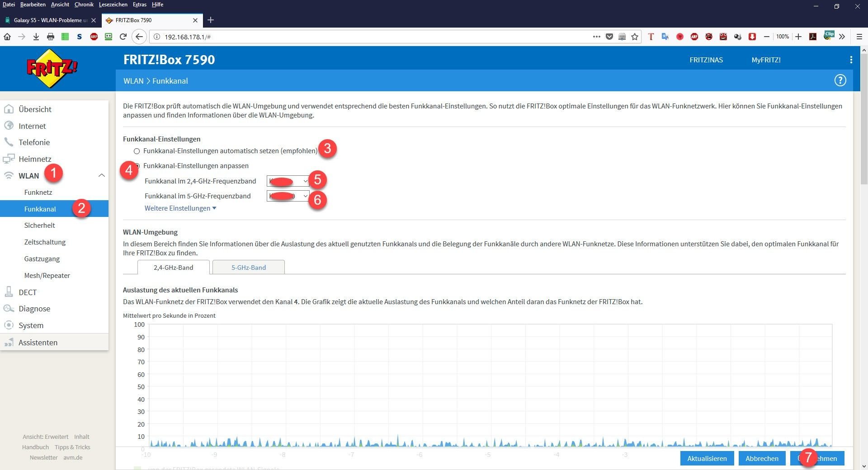Open the Firefox hamburger menu
868x470 pixels.
(x=859, y=37)
